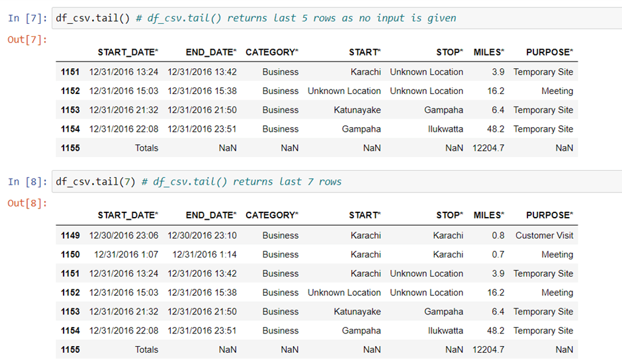Click START_DATE* header in Out[8] table
The width and height of the screenshot is (622, 364).
pos(128,215)
